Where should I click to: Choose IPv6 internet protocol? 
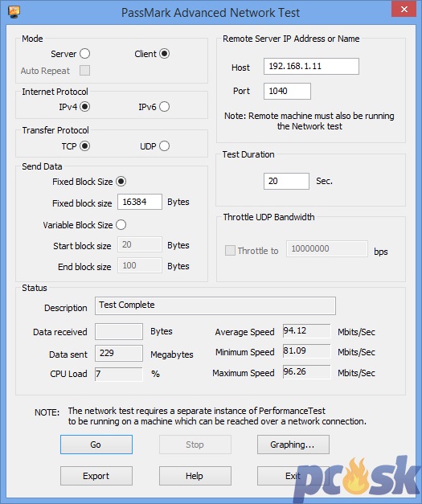(x=164, y=107)
